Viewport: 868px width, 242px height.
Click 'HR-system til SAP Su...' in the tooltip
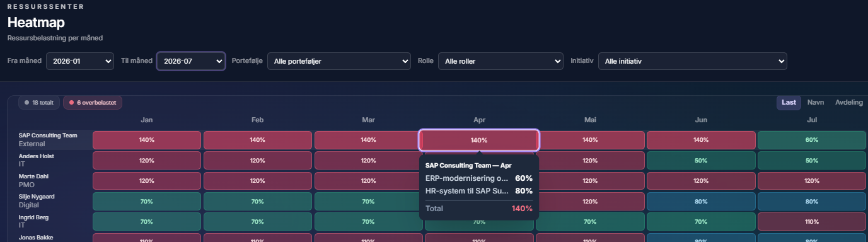(x=467, y=191)
